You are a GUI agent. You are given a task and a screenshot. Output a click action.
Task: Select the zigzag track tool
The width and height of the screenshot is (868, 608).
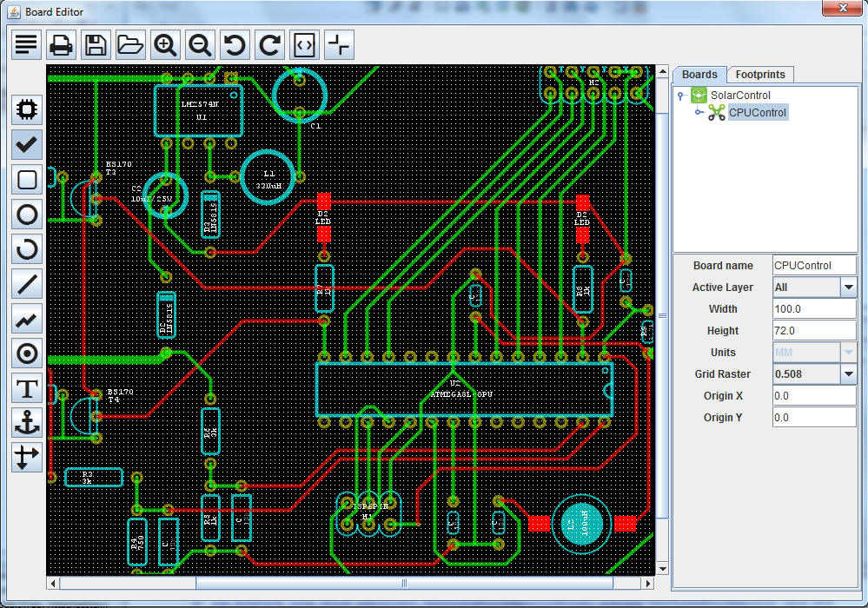pos(27,319)
